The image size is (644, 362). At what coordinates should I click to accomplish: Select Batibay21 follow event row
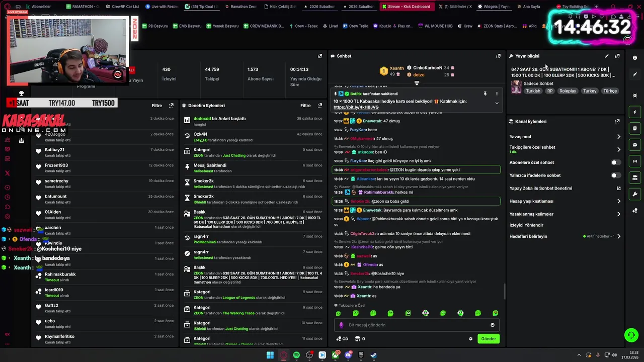click(x=106, y=152)
